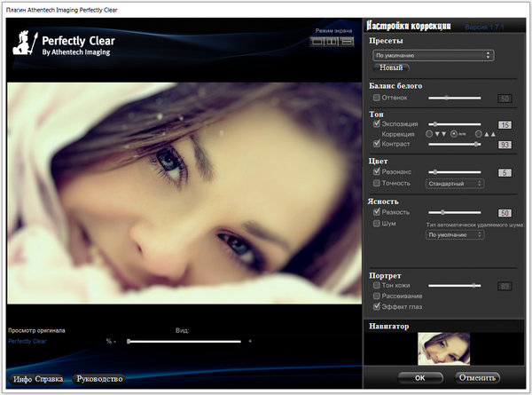Open the Пресеты dropdown
532x395 pixels.
(x=433, y=55)
